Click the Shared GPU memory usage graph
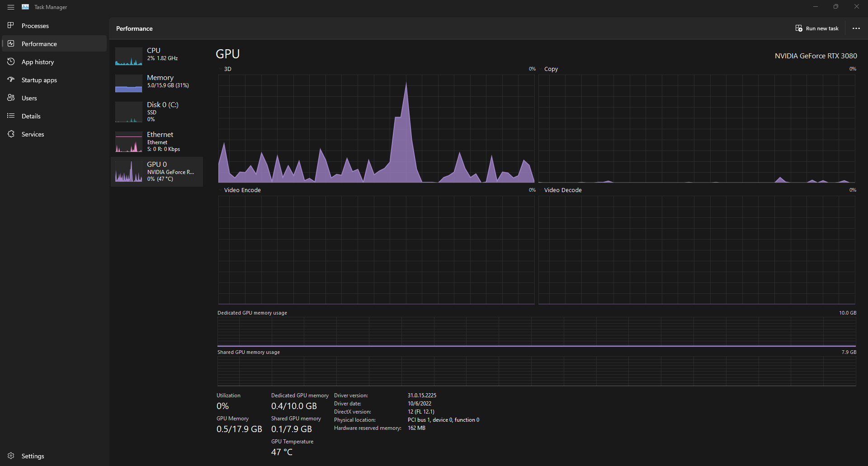 (537, 371)
